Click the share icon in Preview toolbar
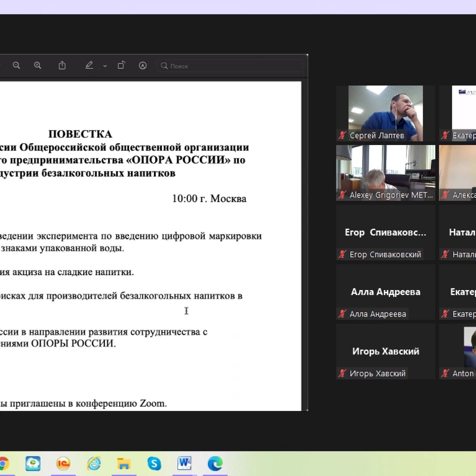 coord(62,65)
